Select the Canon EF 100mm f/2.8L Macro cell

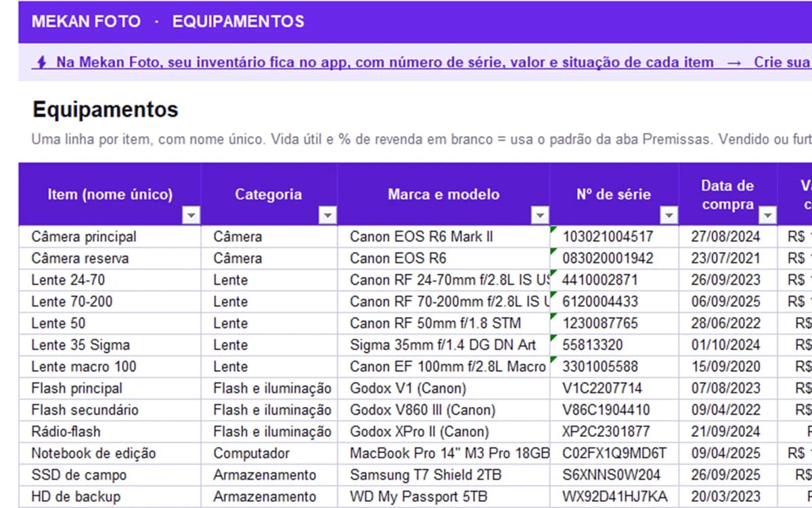click(444, 366)
